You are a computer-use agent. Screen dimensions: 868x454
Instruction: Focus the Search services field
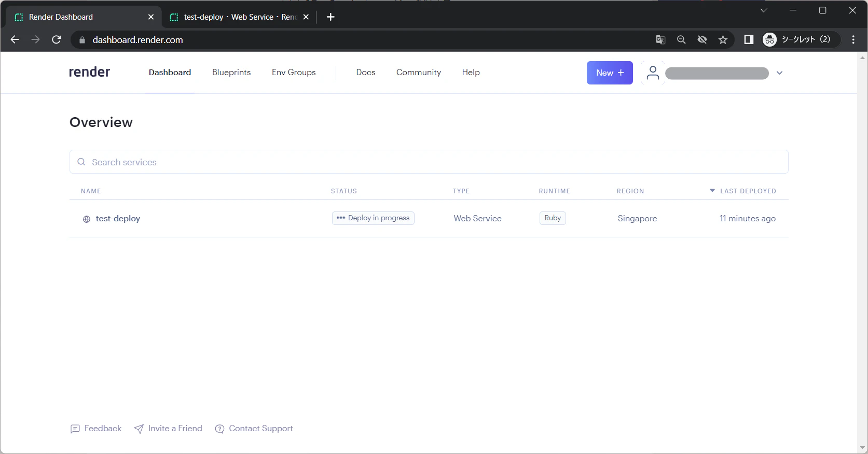(x=429, y=162)
